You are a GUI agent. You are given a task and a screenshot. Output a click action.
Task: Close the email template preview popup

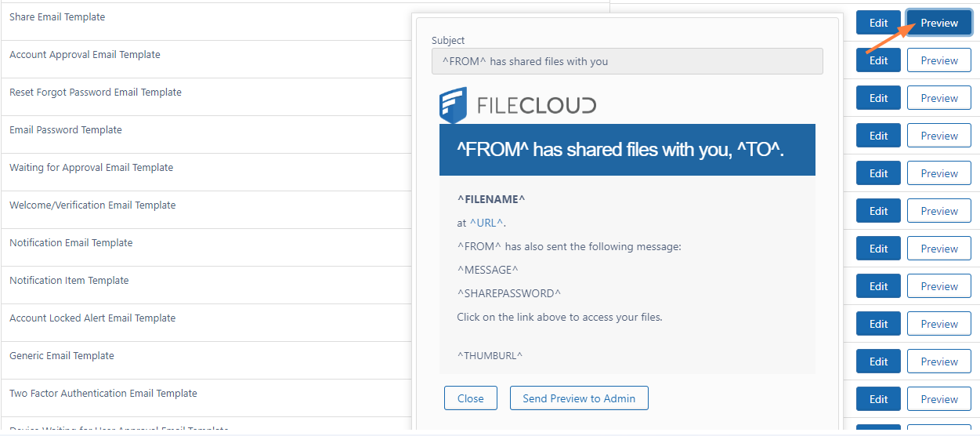(x=470, y=398)
